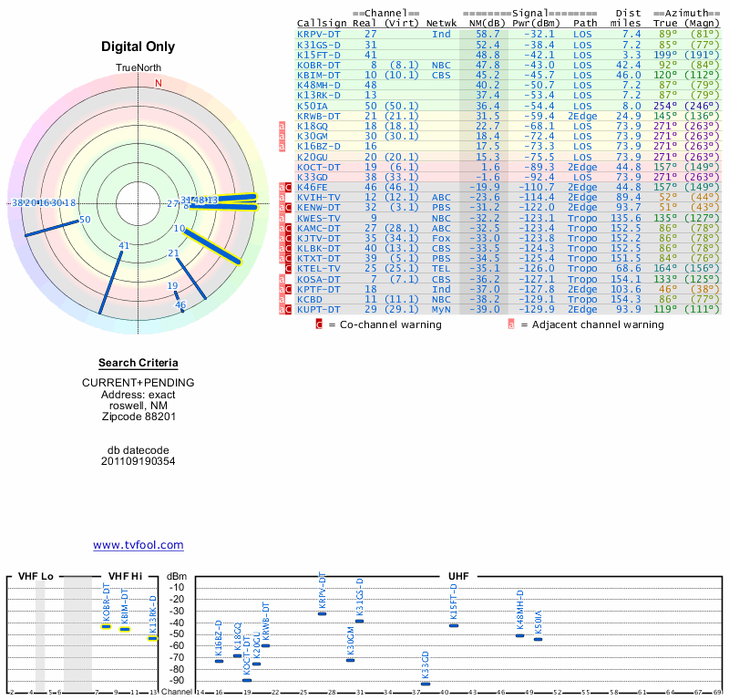Click the pink adjacent channel legend icon
The width and height of the screenshot is (729, 700).
tap(511, 324)
